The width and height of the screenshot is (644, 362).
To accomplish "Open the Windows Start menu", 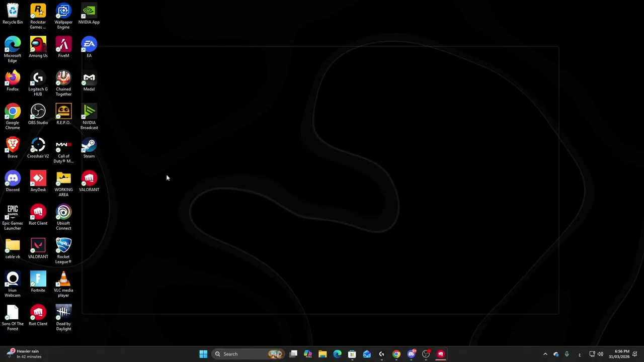I will click(203, 354).
